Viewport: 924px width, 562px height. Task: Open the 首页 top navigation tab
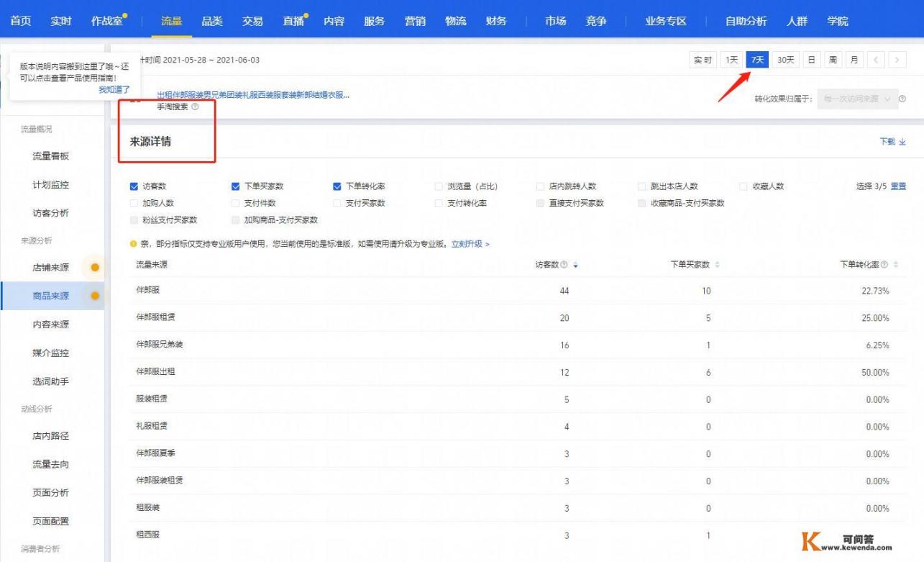[20, 21]
